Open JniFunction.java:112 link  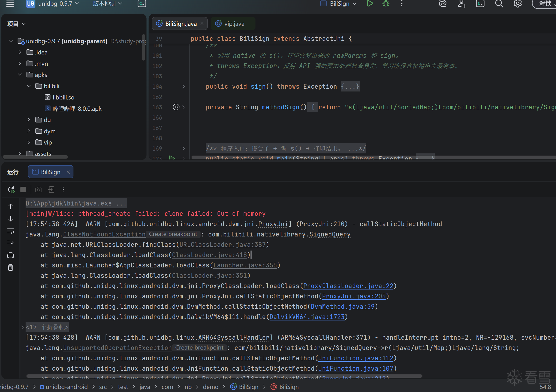(355, 358)
